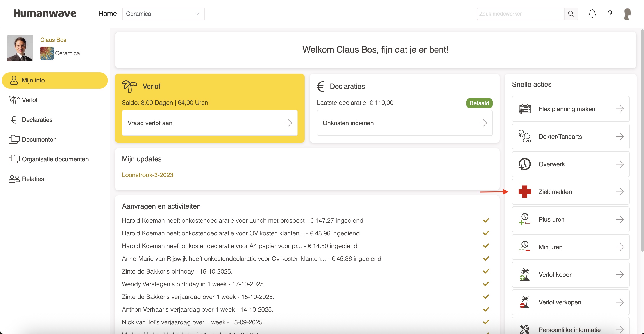The width and height of the screenshot is (644, 334).
Task: Click the search magnifier icon
Action: pos(571,14)
